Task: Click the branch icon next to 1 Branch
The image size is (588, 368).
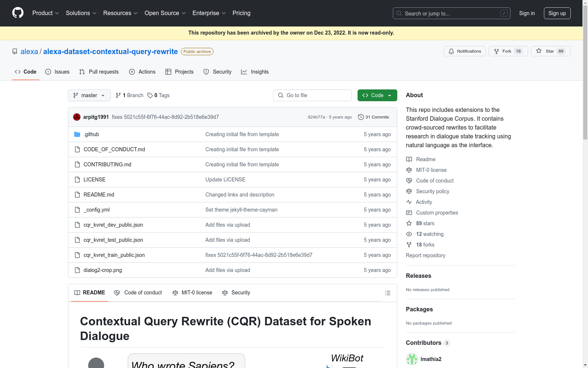Action: [x=118, y=95]
